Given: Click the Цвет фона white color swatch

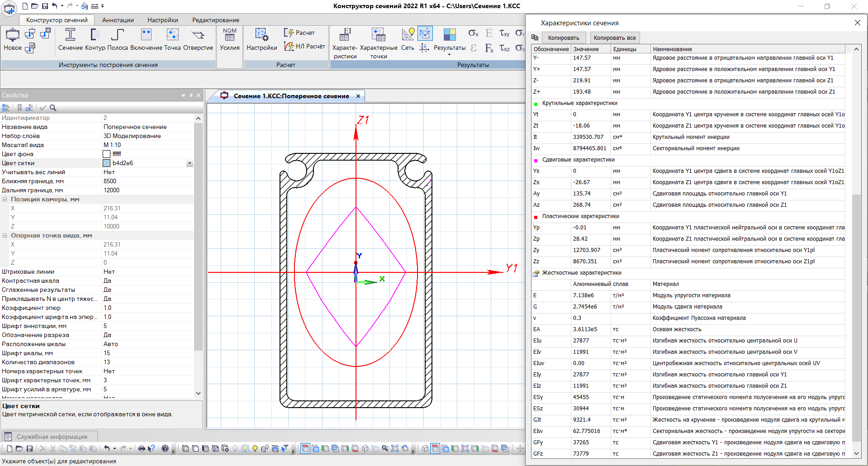Looking at the screenshot, I should [107, 154].
